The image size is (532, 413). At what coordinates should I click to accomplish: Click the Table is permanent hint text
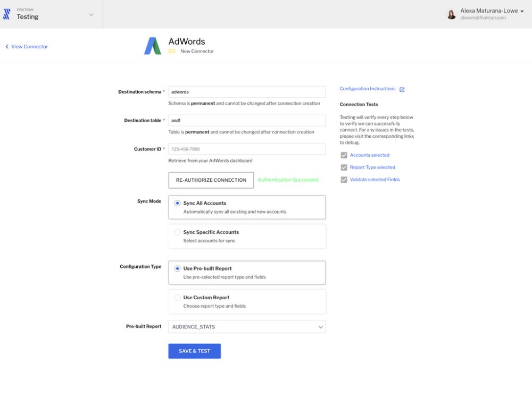(x=241, y=132)
